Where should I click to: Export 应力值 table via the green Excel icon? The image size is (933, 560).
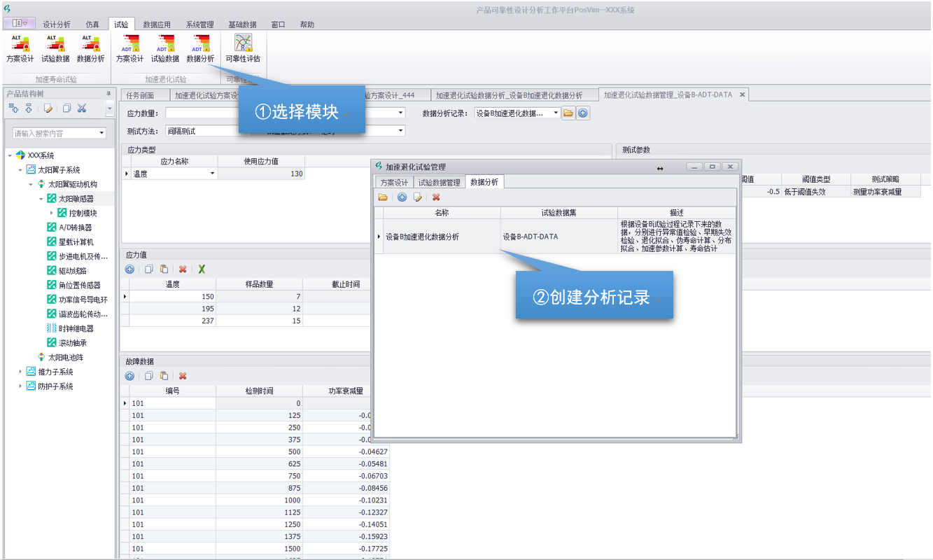click(x=202, y=269)
